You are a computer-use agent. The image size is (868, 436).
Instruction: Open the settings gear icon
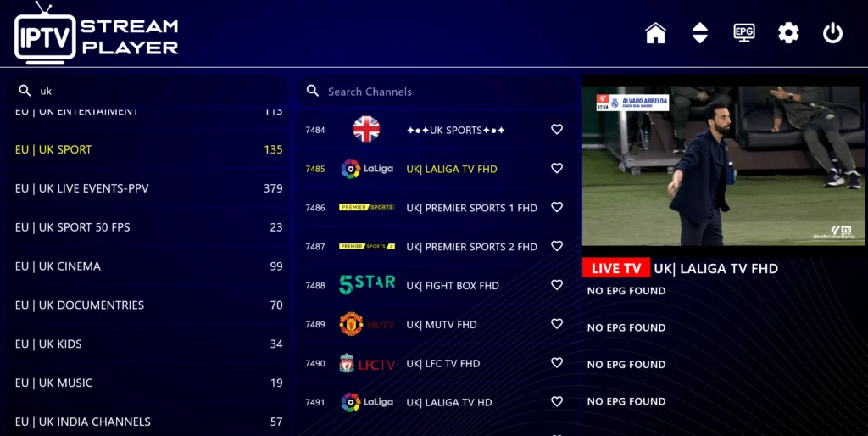pos(788,33)
